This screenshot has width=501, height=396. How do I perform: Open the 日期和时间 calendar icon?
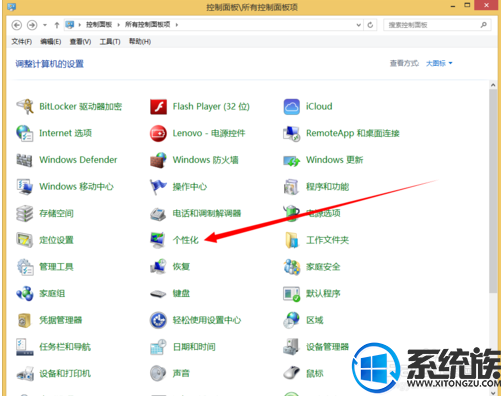point(158,347)
